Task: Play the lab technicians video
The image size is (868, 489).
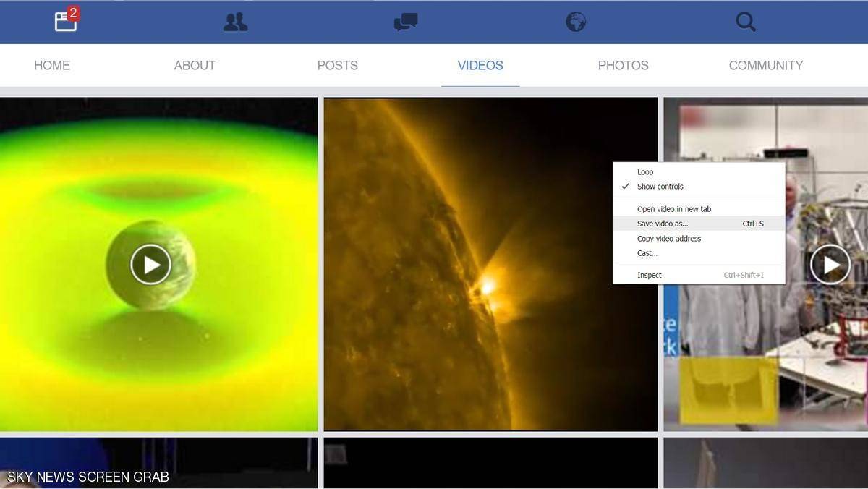Action: tap(830, 265)
